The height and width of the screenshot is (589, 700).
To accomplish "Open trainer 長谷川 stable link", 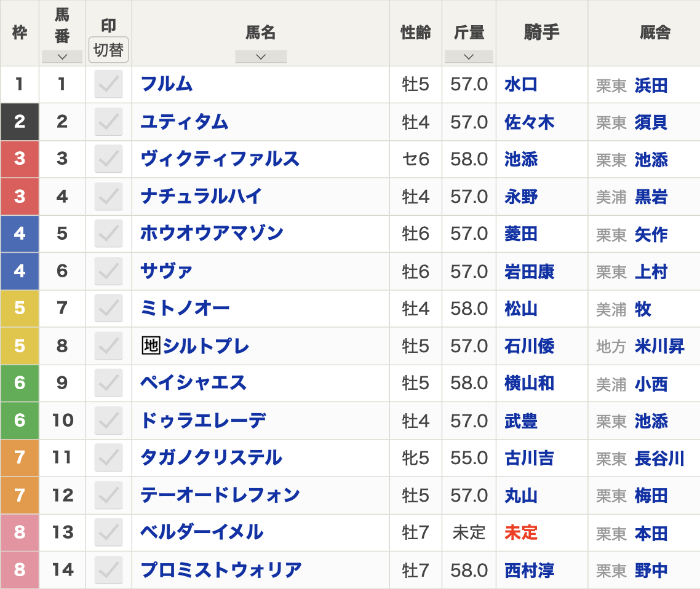I will point(660,459).
